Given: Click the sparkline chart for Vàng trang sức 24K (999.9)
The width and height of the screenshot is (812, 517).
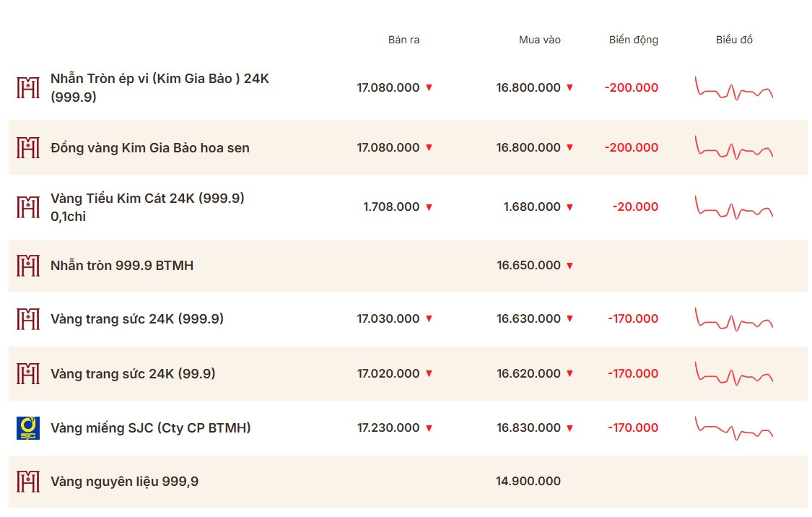Looking at the screenshot, I should [x=734, y=318].
